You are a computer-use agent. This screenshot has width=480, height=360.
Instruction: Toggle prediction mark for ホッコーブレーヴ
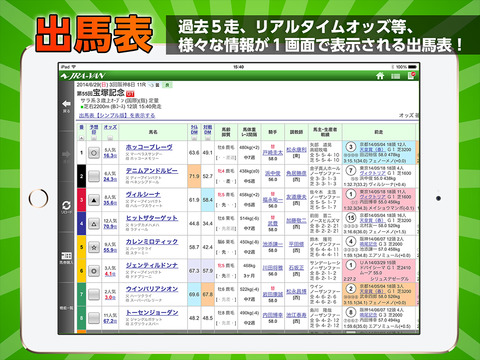point(94,153)
